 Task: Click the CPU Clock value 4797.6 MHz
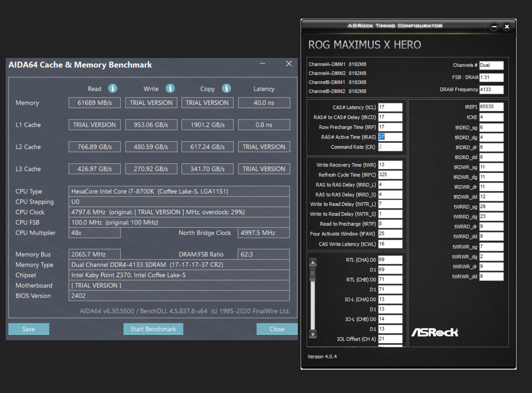[179, 212]
